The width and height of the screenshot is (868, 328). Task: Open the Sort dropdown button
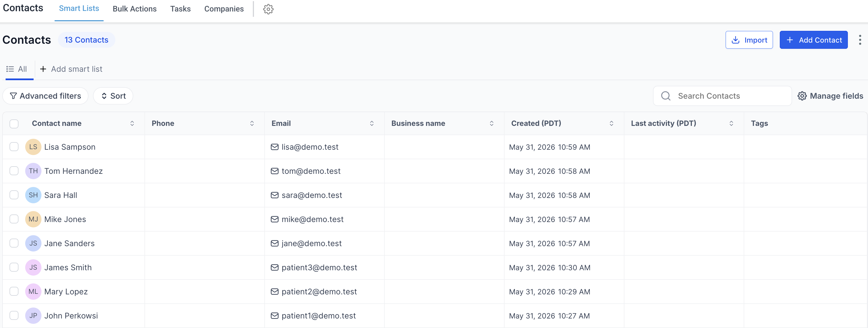pyautogui.click(x=113, y=96)
